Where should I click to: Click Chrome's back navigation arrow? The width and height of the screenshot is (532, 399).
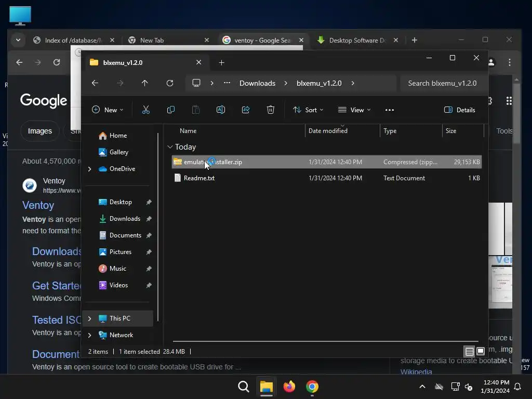pos(19,62)
